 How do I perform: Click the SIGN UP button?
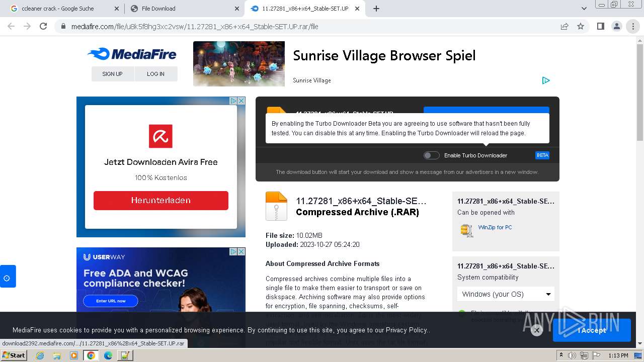(113, 74)
